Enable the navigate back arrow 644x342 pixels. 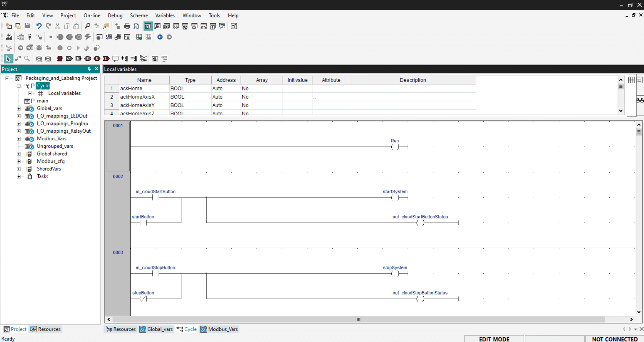pos(160,37)
